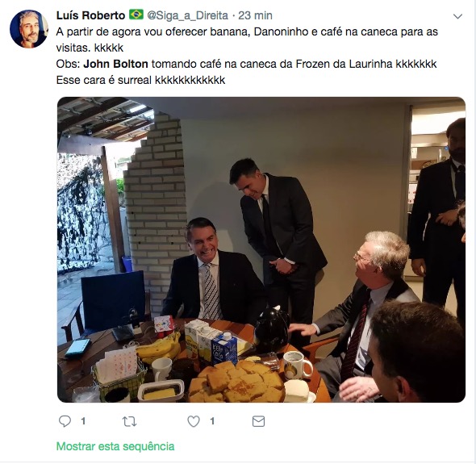Viewport: 476px width, 464px height.
Task: Open Luís Roberto's profile avatar
Action: (29, 29)
